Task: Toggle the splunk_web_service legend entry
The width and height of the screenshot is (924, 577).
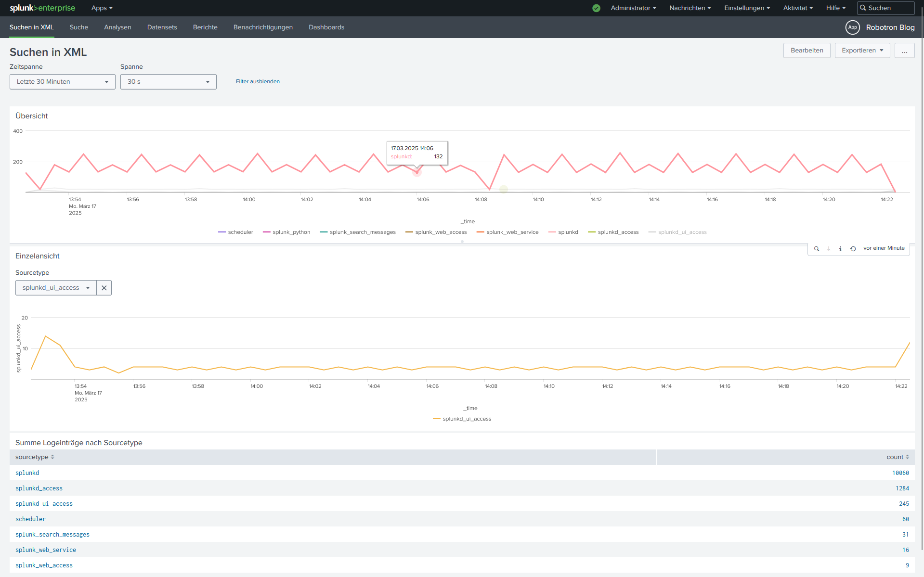Action: tap(508, 232)
